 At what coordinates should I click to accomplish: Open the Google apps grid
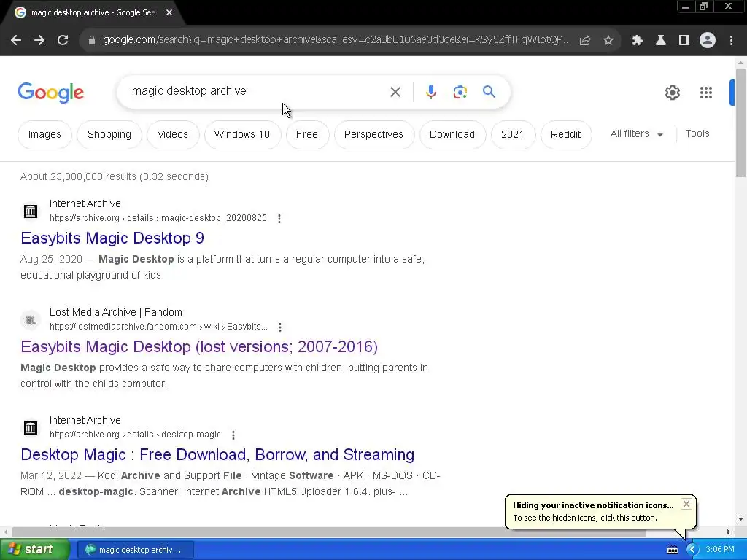706,93
